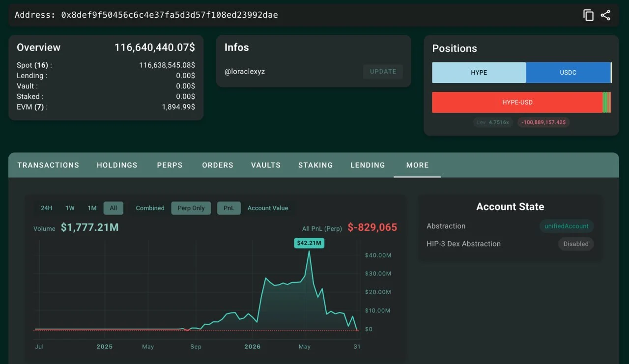Set chart range to 1M
Screen dimensions: 629x364
(x=92, y=208)
